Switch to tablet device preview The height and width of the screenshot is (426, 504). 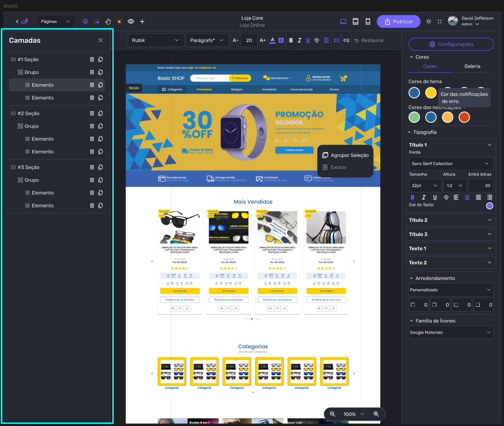356,22
